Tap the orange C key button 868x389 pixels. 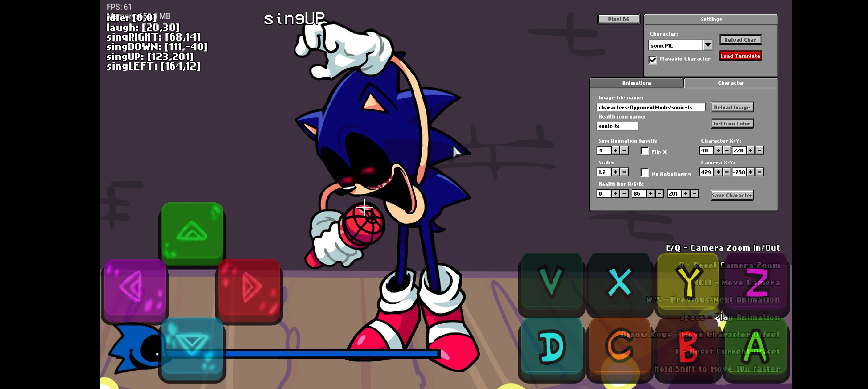tap(619, 348)
